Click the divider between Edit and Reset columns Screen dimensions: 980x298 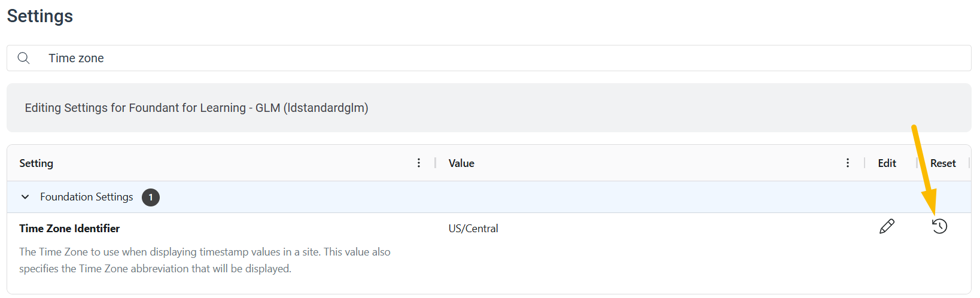(917, 163)
